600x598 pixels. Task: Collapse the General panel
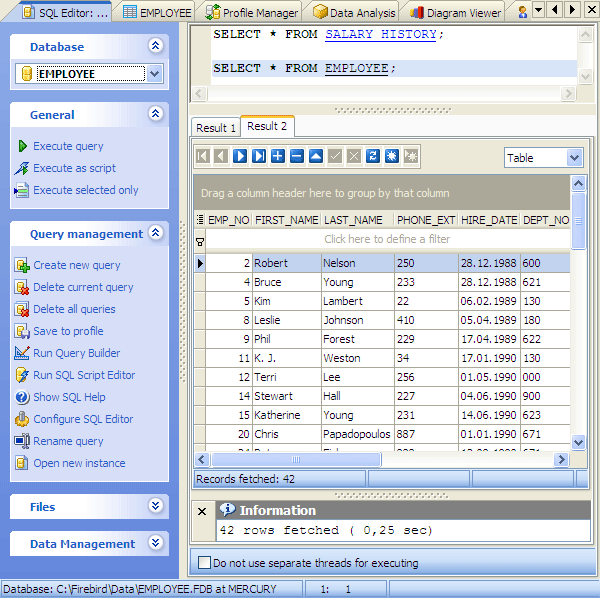155,114
